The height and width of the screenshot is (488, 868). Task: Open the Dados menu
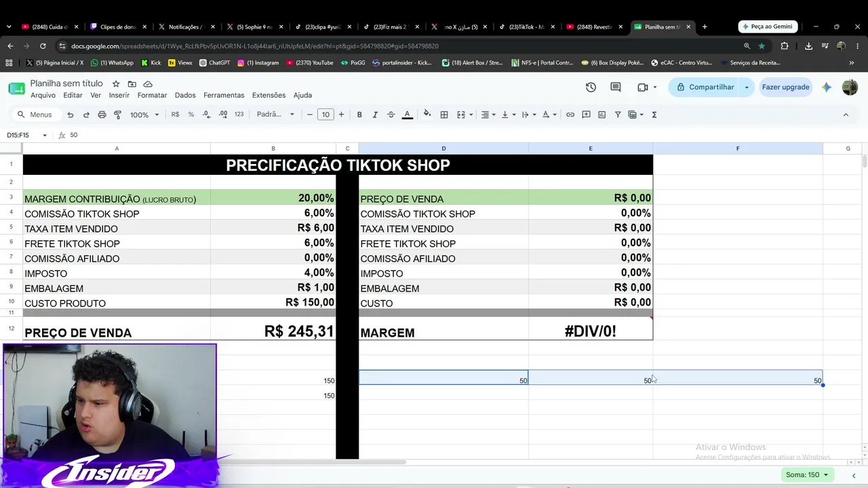click(185, 96)
